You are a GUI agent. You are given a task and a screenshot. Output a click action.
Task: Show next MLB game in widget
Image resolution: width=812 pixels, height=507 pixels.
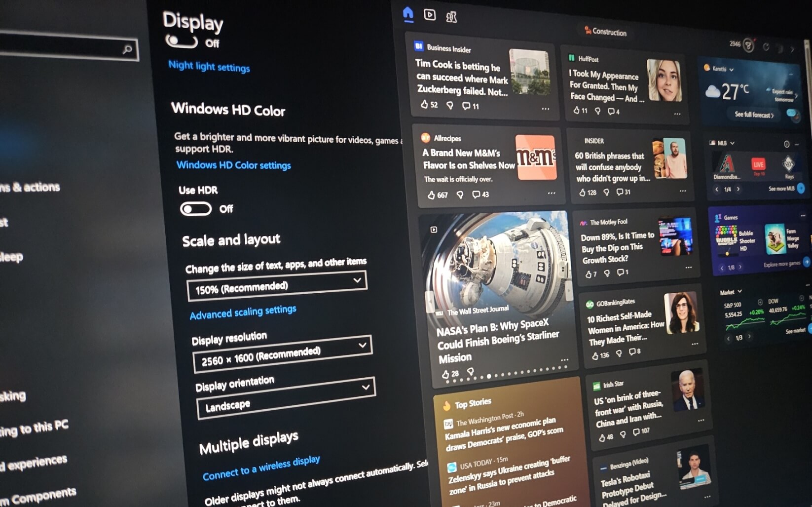(x=738, y=189)
